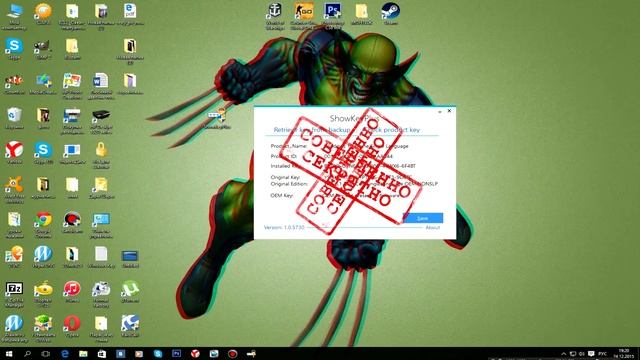Select the Yandex browser desktop shortcut
Screen dimensions: 640x360
[x=14, y=153]
